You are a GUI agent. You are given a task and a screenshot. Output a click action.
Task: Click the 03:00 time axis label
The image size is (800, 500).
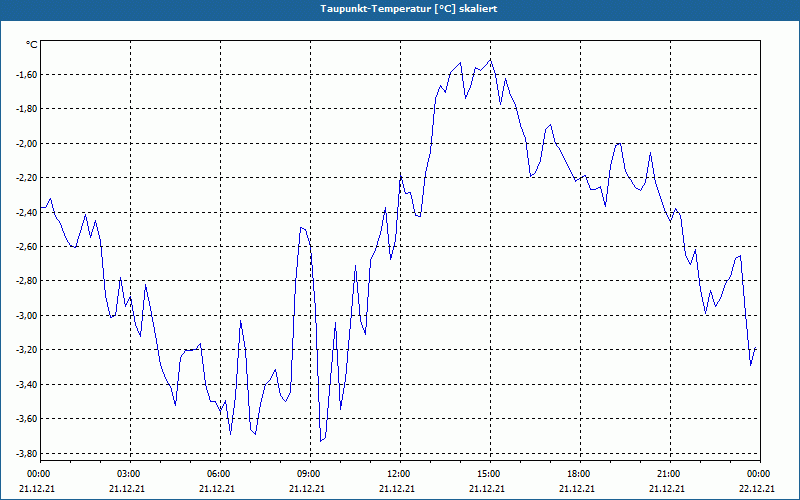tap(131, 474)
